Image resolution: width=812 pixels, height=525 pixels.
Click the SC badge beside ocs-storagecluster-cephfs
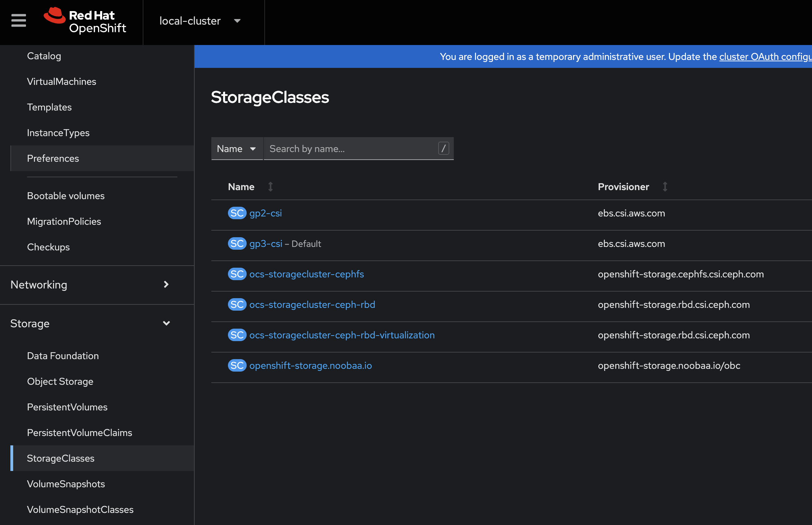237,274
